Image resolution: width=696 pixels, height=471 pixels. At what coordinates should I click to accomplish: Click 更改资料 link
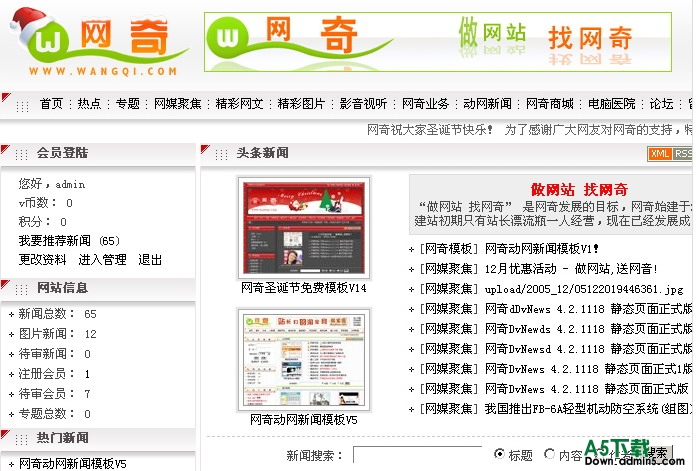[42, 259]
